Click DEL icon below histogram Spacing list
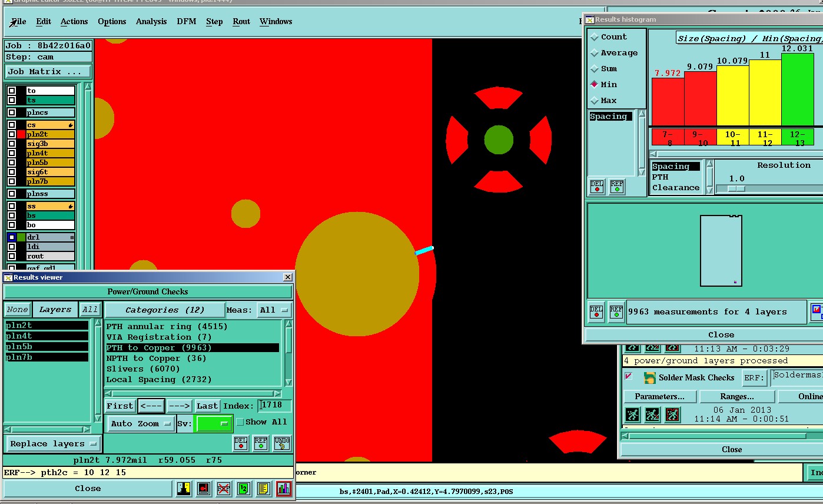The image size is (823, 504). 596,187
